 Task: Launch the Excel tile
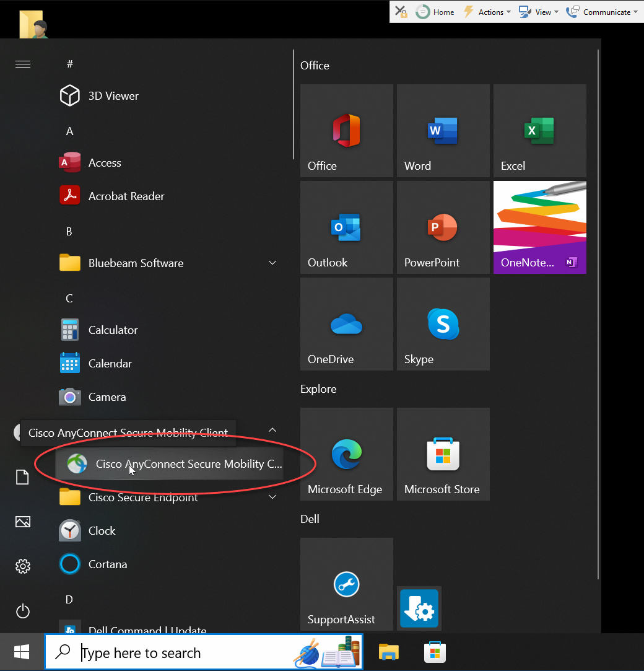click(540, 131)
